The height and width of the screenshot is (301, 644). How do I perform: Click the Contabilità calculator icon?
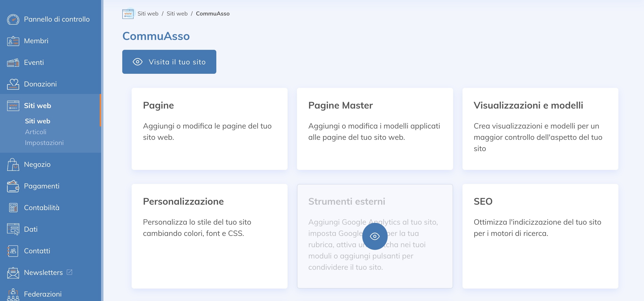13,207
